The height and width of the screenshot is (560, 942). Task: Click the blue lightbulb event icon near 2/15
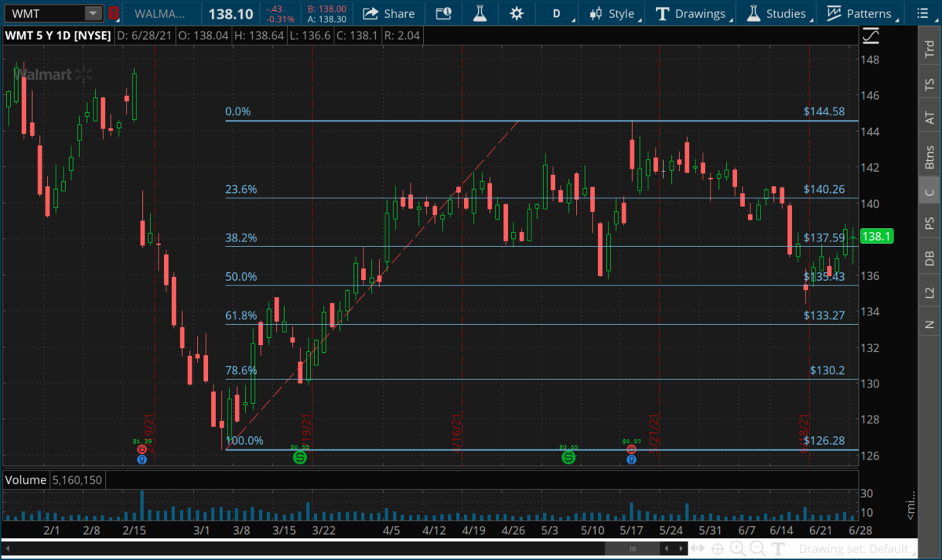click(x=141, y=460)
